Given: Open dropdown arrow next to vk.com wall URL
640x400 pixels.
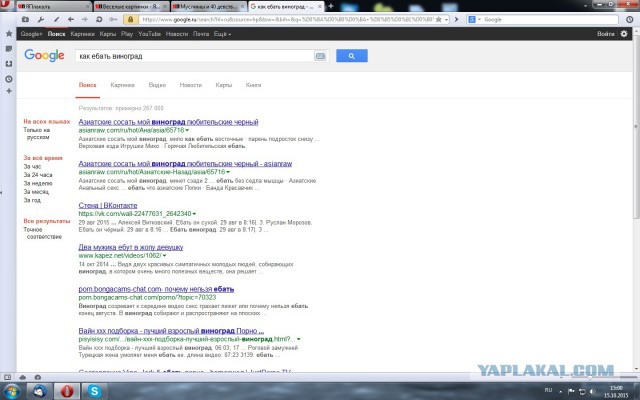Looking at the screenshot, I should (194, 214).
